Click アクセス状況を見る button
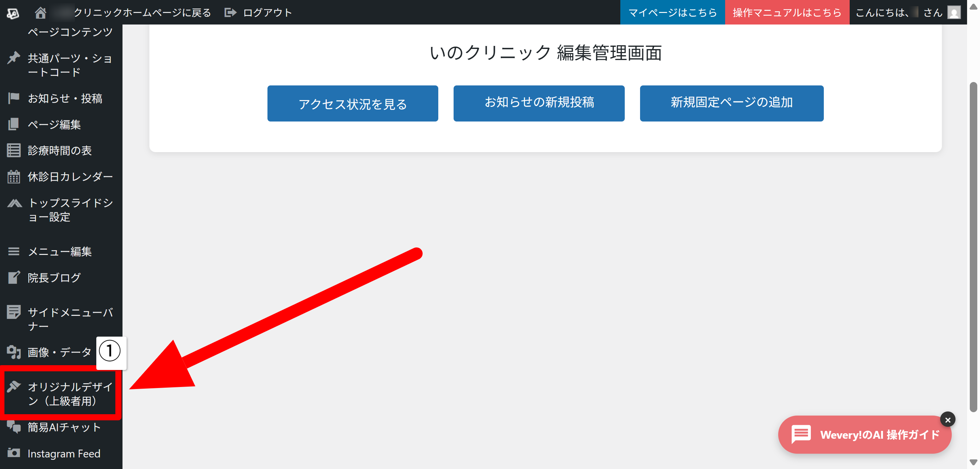This screenshot has width=980, height=469. [x=352, y=103]
